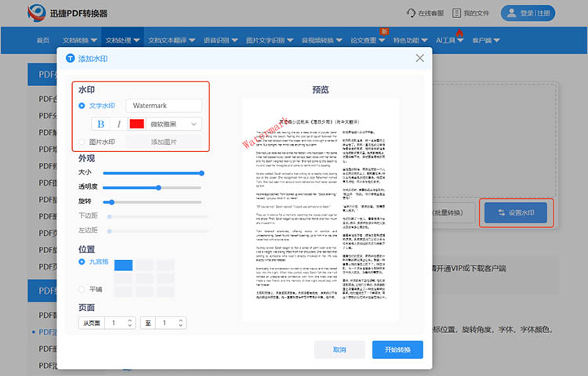Expand the 文档转换 menu
Image resolution: width=588 pixels, height=376 pixels.
point(79,40)
